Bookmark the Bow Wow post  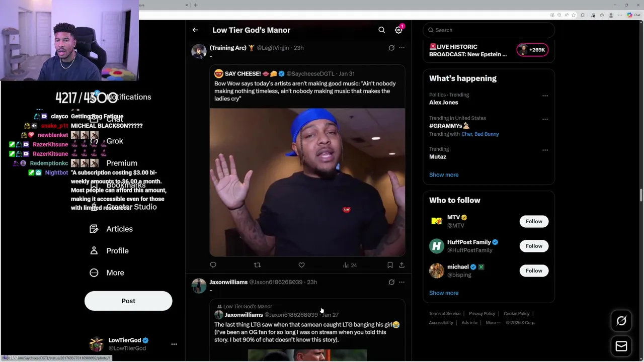(390, 265)
